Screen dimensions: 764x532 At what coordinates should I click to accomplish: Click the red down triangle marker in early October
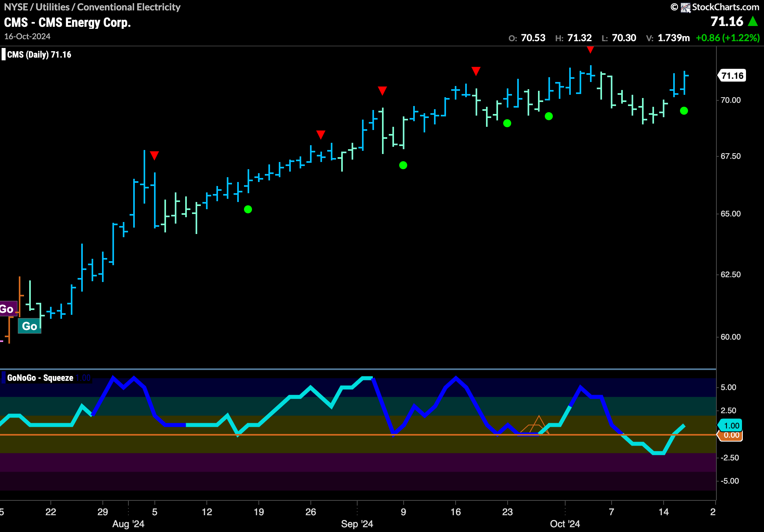click(590, 49)
